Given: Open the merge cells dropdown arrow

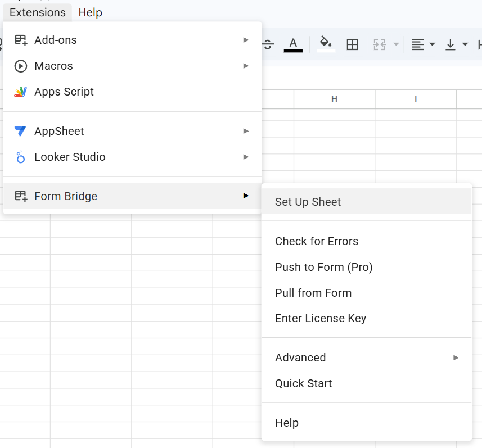Looking at the screenshot, I should (397, 44).
